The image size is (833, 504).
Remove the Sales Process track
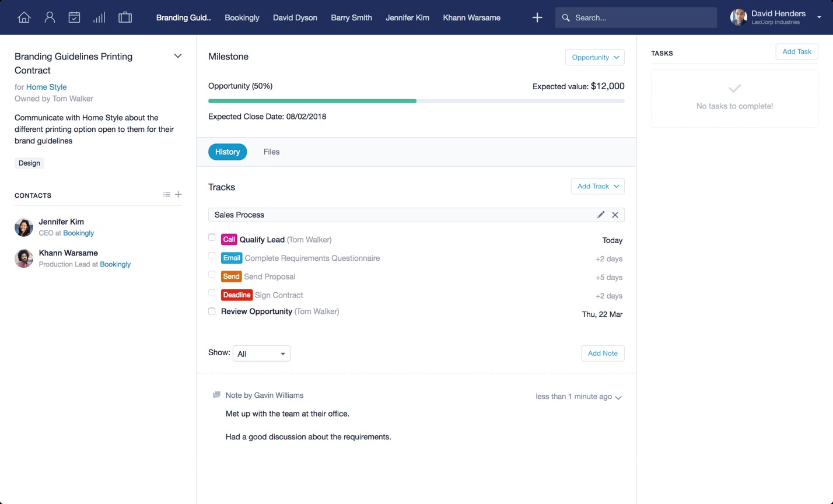click(615, 215)
